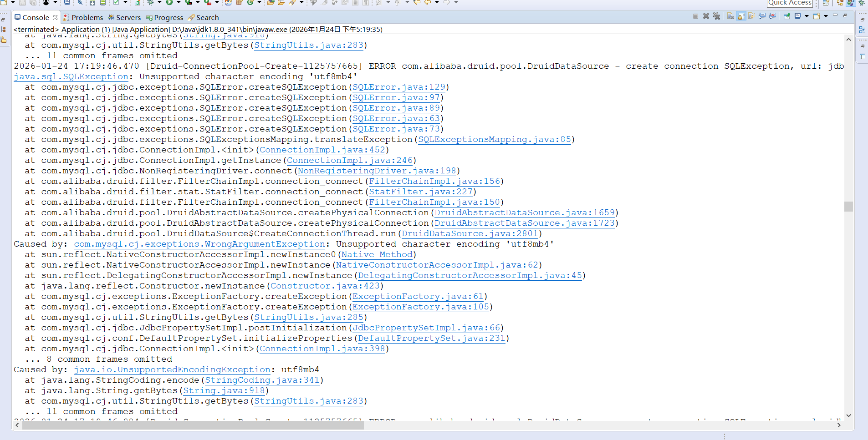Create a new Java project
The height and width of the screenshot is (440, 868).
click(x=4, y=3)
